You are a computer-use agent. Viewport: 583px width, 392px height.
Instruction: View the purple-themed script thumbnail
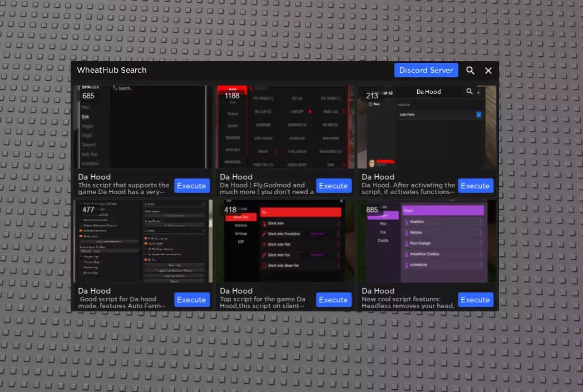point(427,240)
